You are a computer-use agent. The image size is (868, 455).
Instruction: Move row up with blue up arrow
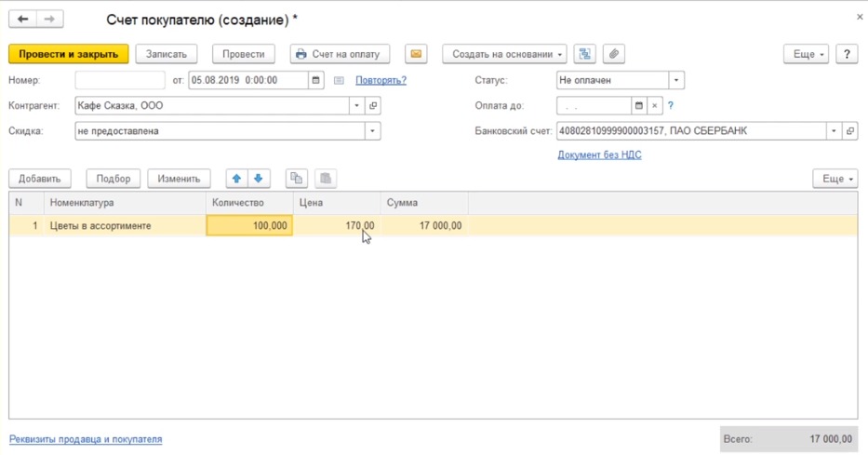point(236,179)
